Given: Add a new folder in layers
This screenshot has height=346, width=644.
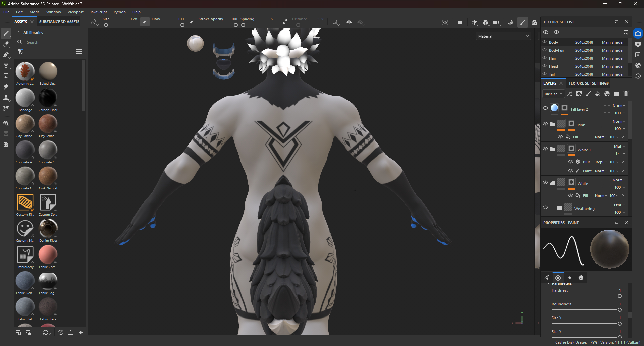Looking at the screenshot, I should tap(616, 94).
